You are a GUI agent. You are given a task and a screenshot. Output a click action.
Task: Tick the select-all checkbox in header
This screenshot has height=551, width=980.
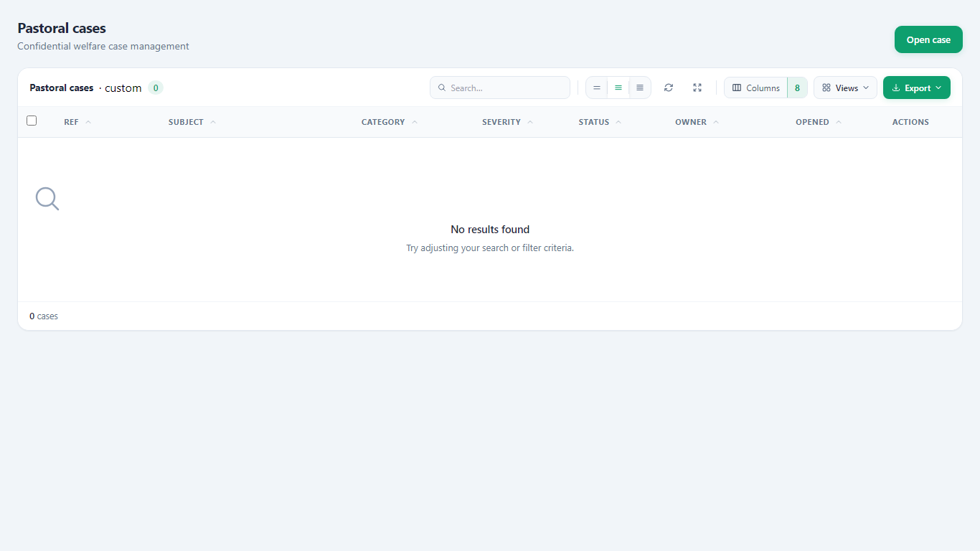click(32, 121)
